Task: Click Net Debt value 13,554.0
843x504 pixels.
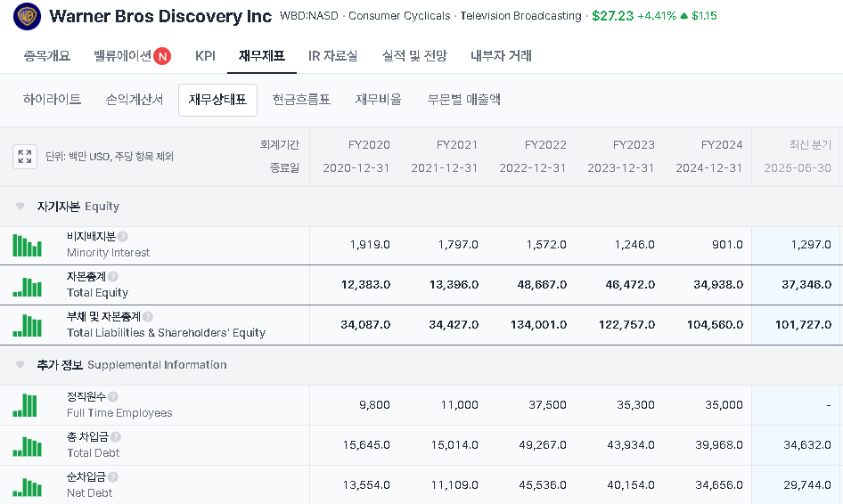Action: [366, 485]
